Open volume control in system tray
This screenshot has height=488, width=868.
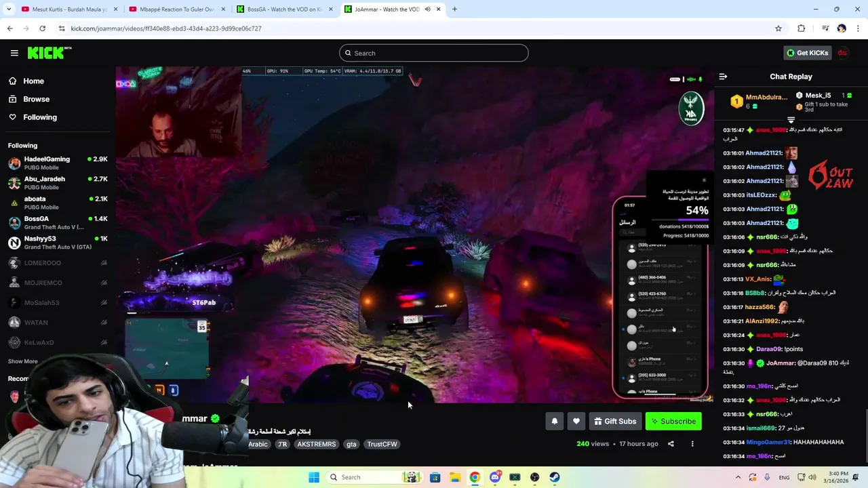click(812, 477)
